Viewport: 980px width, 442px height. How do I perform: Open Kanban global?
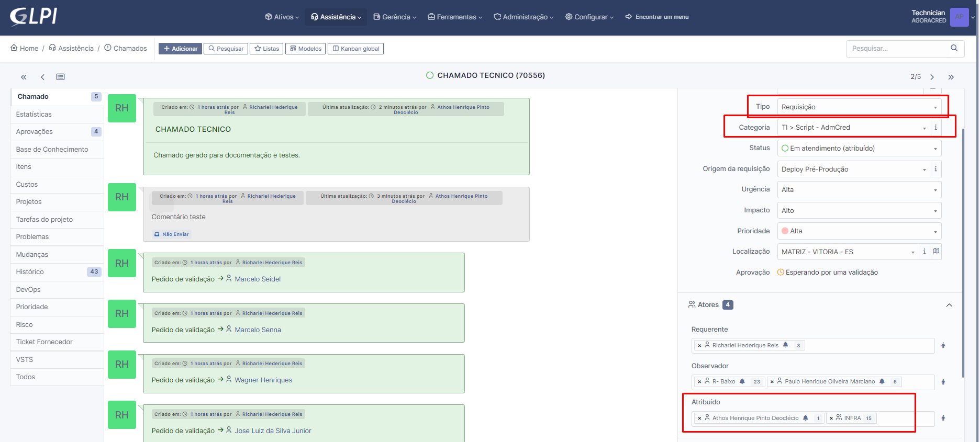(355, 49)
